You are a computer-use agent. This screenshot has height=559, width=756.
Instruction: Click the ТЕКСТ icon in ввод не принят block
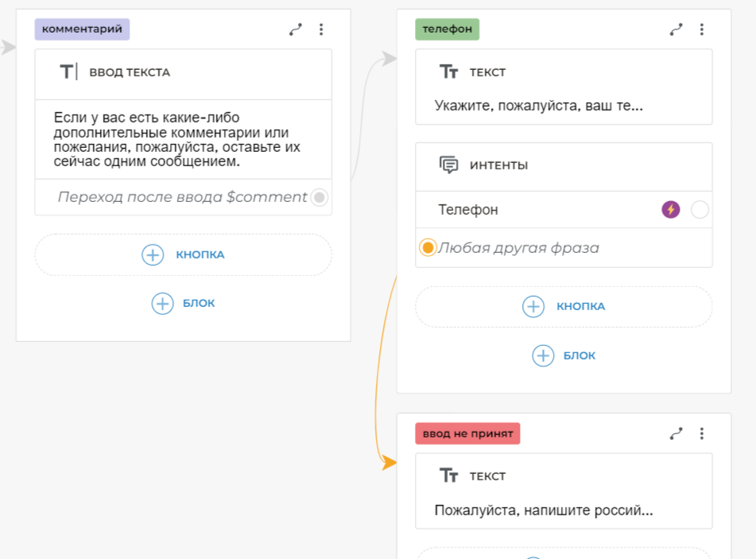pyautogui.click(x=449, y=476)
